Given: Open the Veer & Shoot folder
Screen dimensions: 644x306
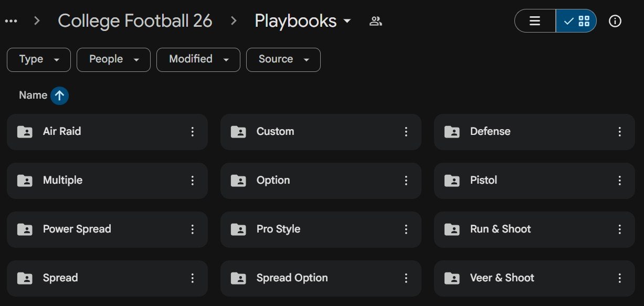Looking at the screenshot, I should 534,278.
